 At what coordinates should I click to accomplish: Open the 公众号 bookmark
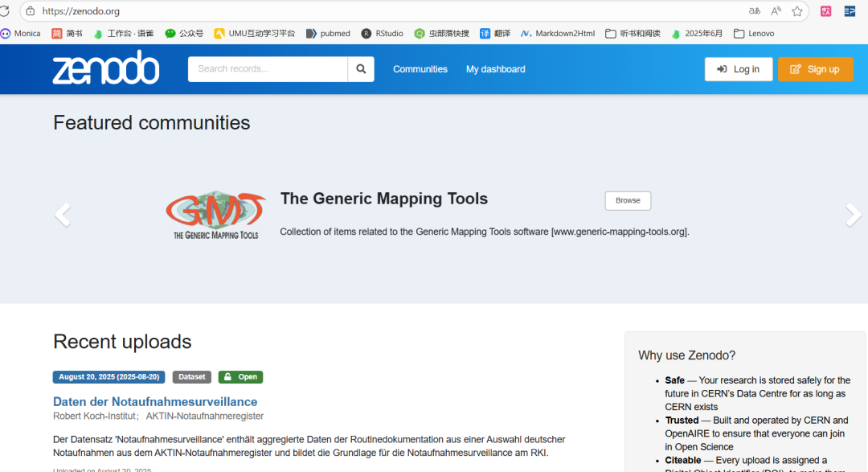coord(184,33)
